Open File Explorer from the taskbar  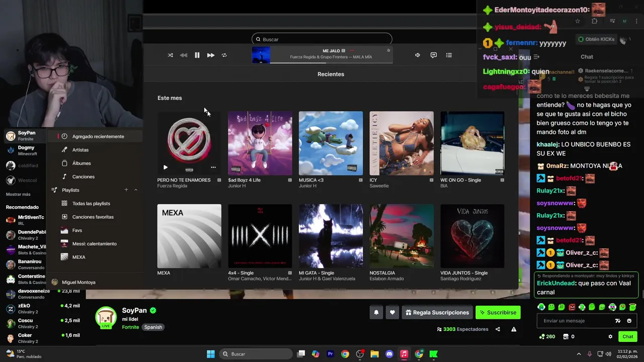tap(374, 354)
